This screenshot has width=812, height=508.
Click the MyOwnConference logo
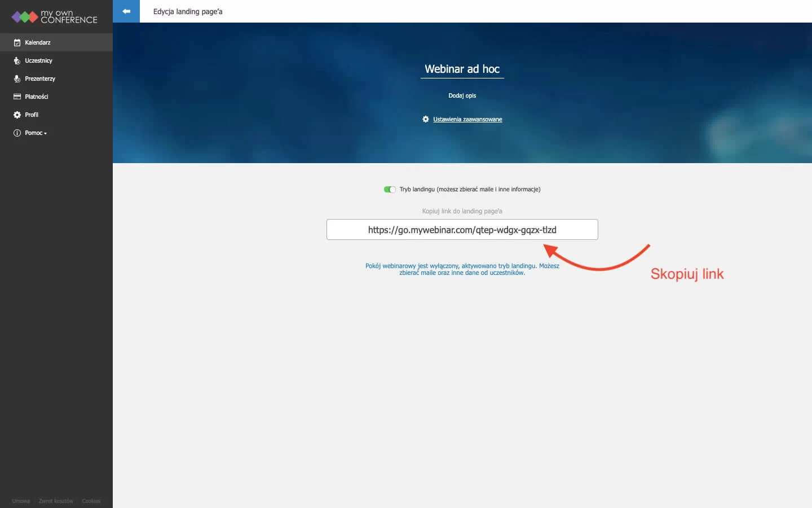54,17
